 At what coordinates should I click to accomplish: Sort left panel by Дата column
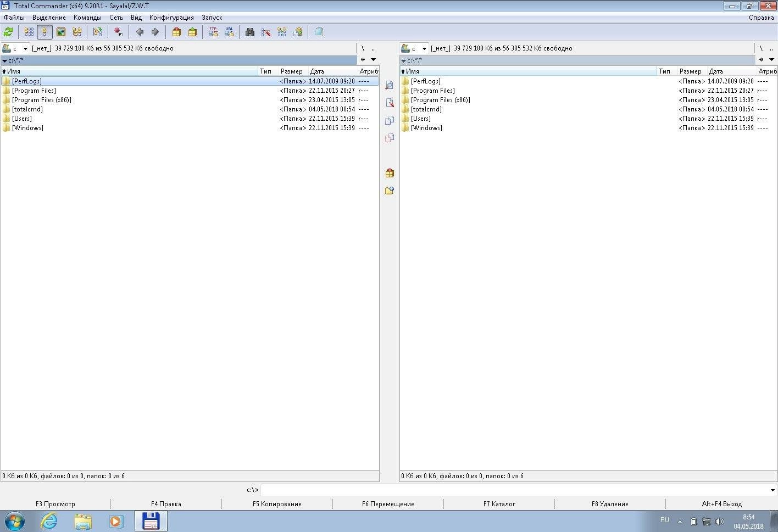click(333, 71)
